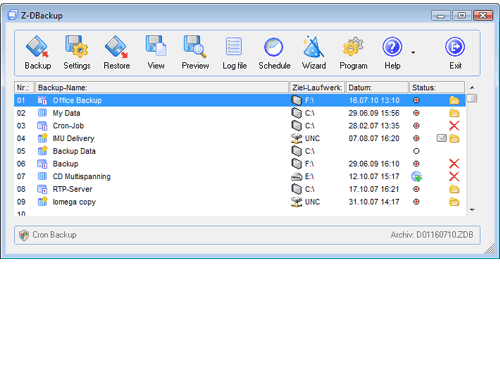This screenshot has width=500, height=370.
Task: Click the UNC network icon of IMU Delivery
Action: (296, 138)
